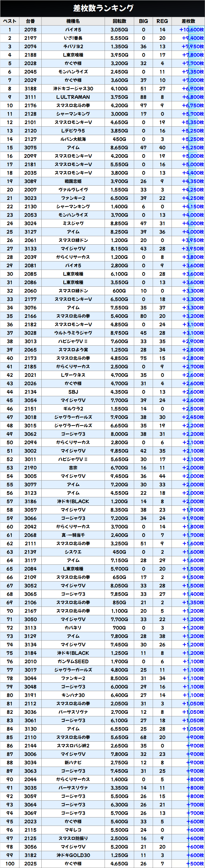The height and width of the screenshot is (868, 205).
Task: Select the SBJ machine name
Action: point(73,392)
